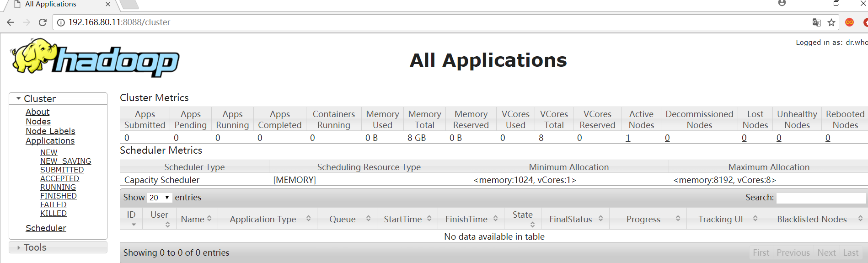The height and width of the screenshot is (263, 868).
Task: Click the browser reload icon
Action: (x=43, y=22)
